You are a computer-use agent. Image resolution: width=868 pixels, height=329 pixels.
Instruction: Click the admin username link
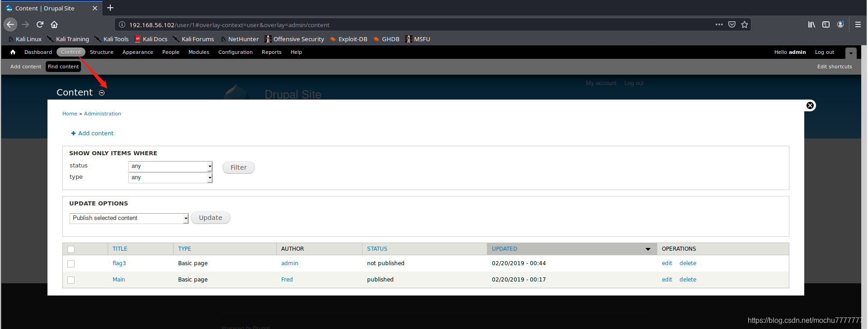click(797, 52)
